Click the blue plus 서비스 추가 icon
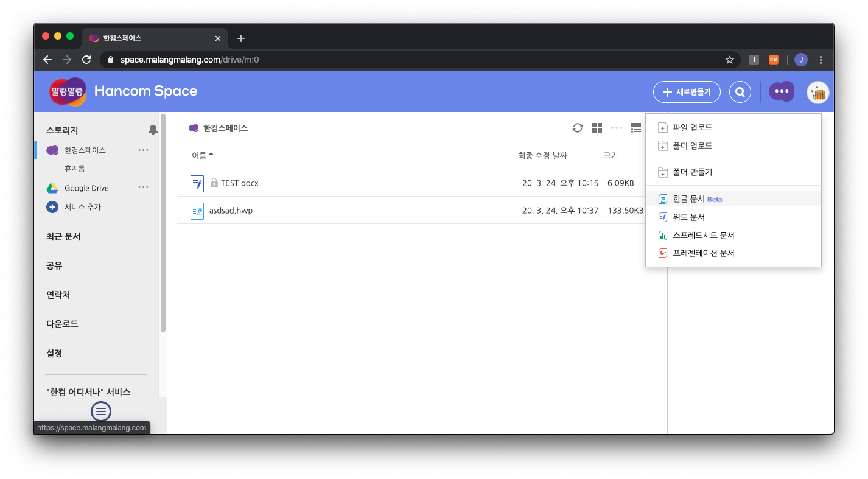Viewport: 868px width, 479px height. pyautogui.click(x=52, y=207)
